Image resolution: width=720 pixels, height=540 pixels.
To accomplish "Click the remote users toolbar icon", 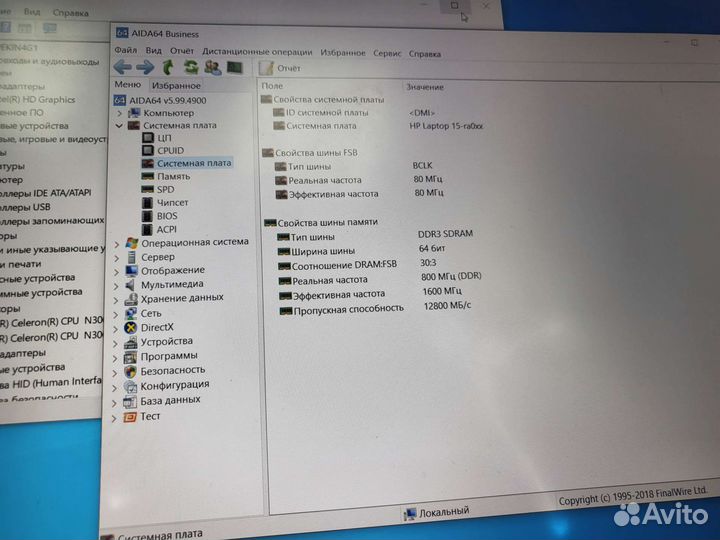I will [x=213, y=68].
